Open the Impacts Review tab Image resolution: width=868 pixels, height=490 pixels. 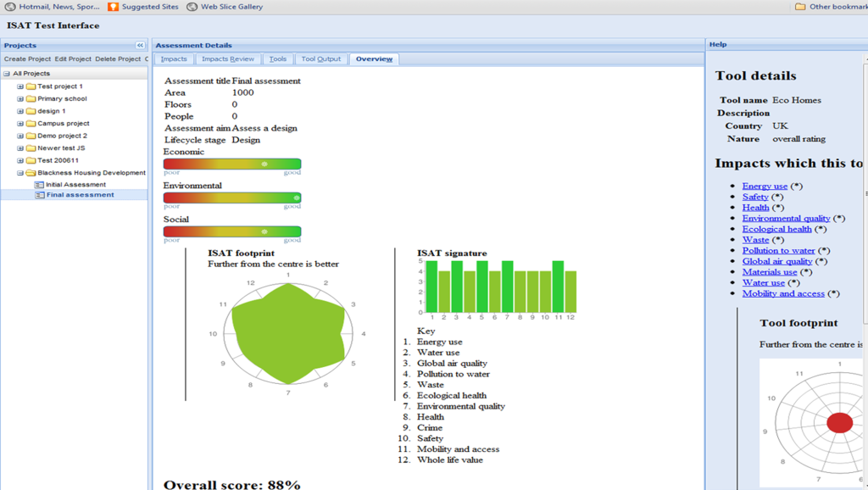[227, 59]
